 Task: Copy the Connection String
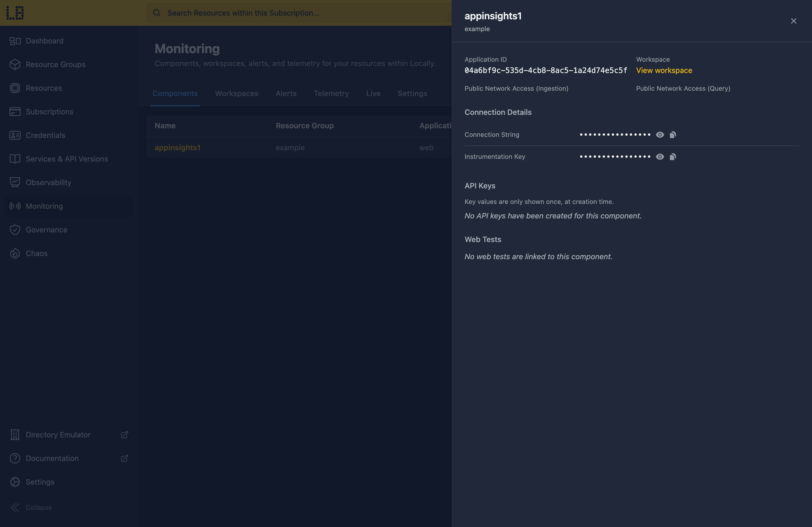pos(673,135)
